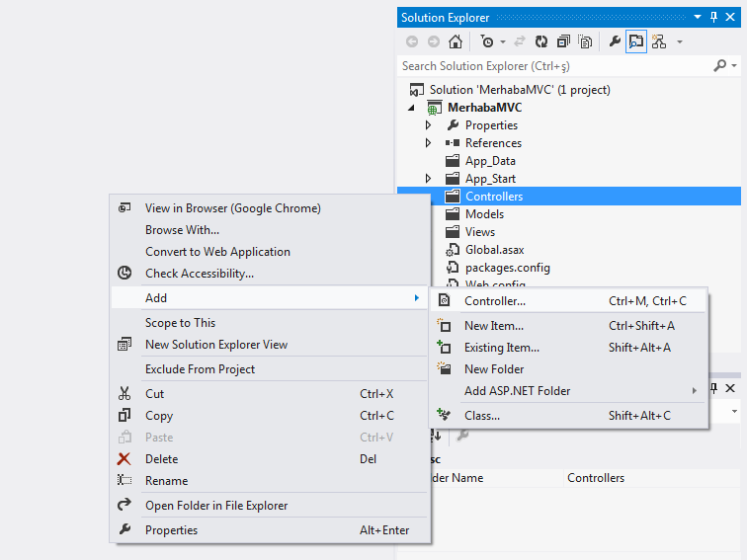Click the Collapse All icon
The height and width of the screenshot is (560, 747).
click(x=563, y=41)
